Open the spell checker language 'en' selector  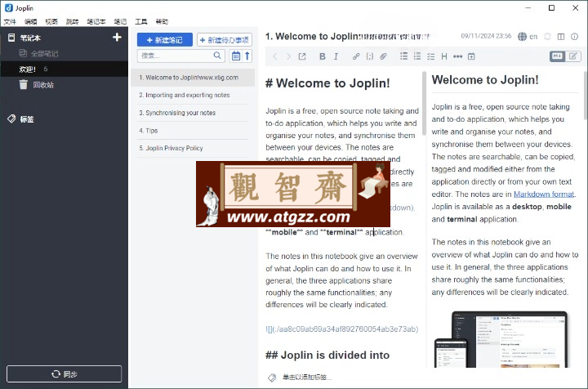(528, 37)
